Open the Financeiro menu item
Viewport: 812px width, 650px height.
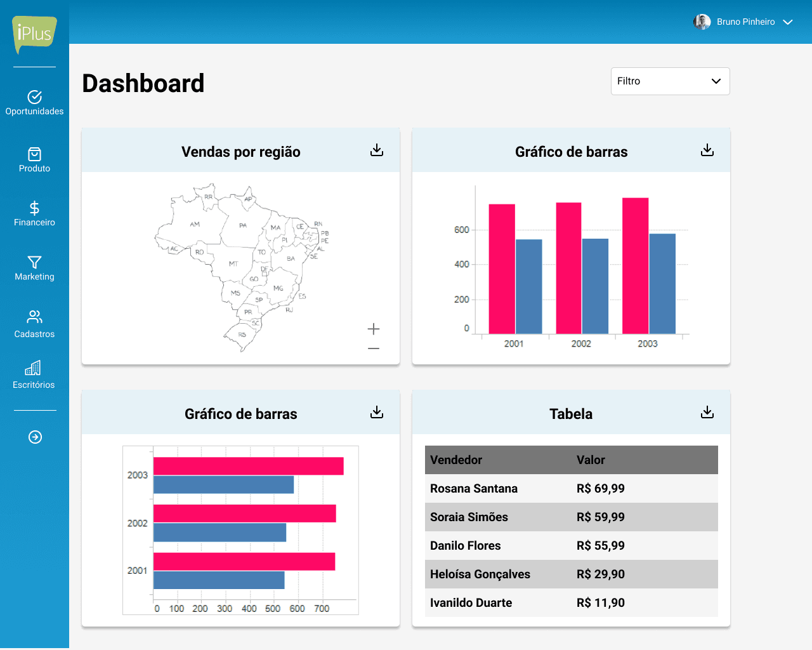point(34,214)
